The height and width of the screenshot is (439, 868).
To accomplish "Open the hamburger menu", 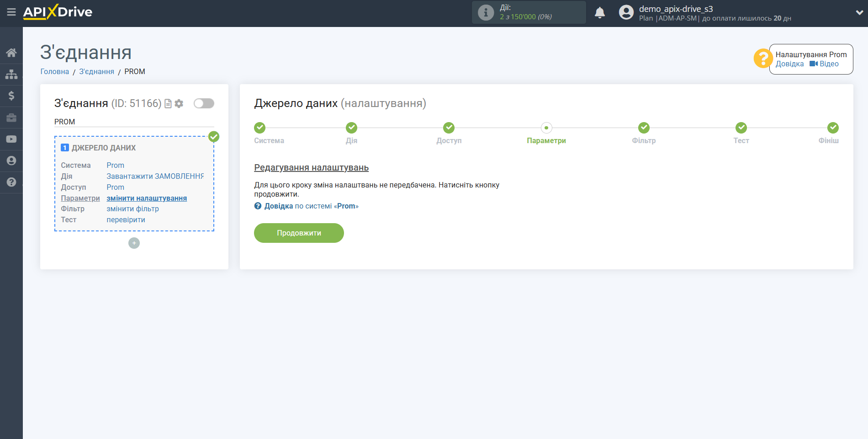I will coord(11,12).
